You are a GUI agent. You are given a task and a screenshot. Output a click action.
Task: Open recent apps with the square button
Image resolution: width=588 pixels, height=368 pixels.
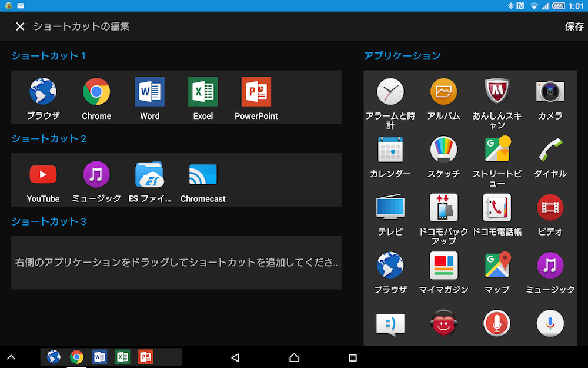(x=352, y=357)
